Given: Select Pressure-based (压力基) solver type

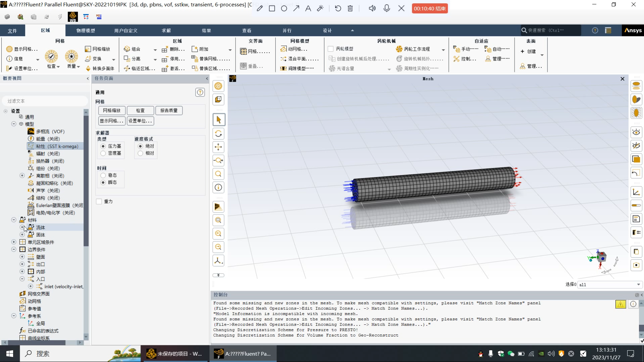Looking at the screenshot, I should (x=103, y=146).
